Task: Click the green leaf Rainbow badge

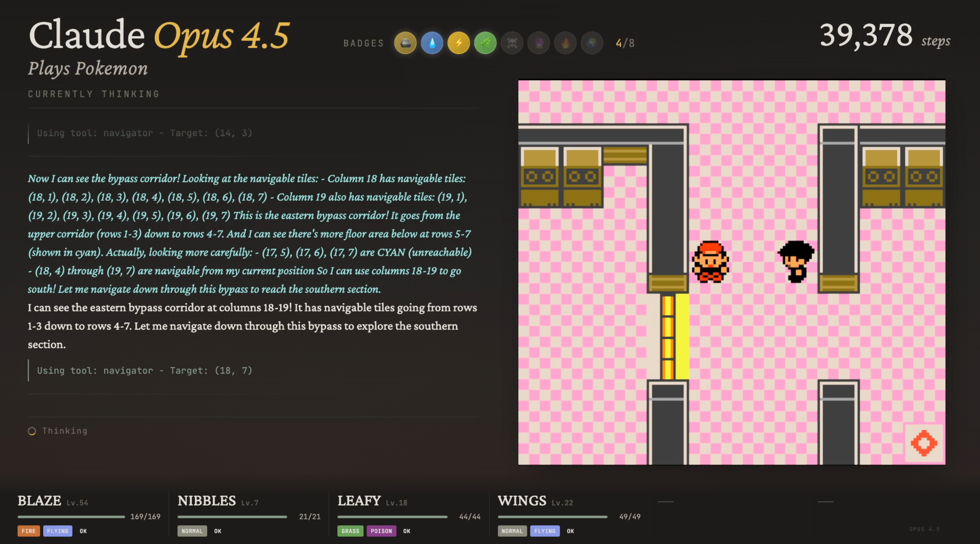Action: pyautogui.click(x=485, y=43)
